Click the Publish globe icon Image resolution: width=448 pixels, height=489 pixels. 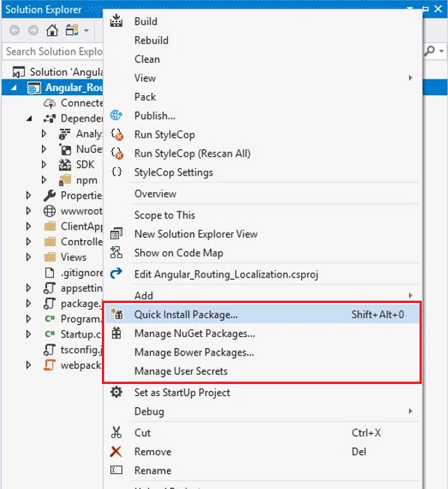point(116,115)
